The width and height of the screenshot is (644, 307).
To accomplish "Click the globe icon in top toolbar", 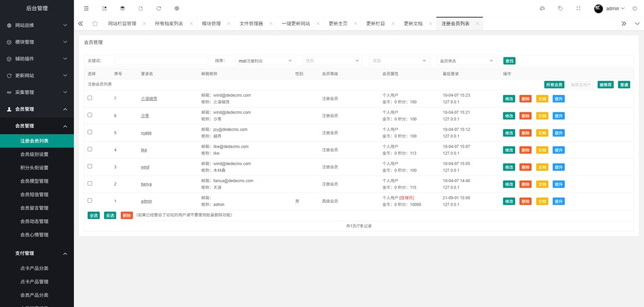I will pos(177,9).
